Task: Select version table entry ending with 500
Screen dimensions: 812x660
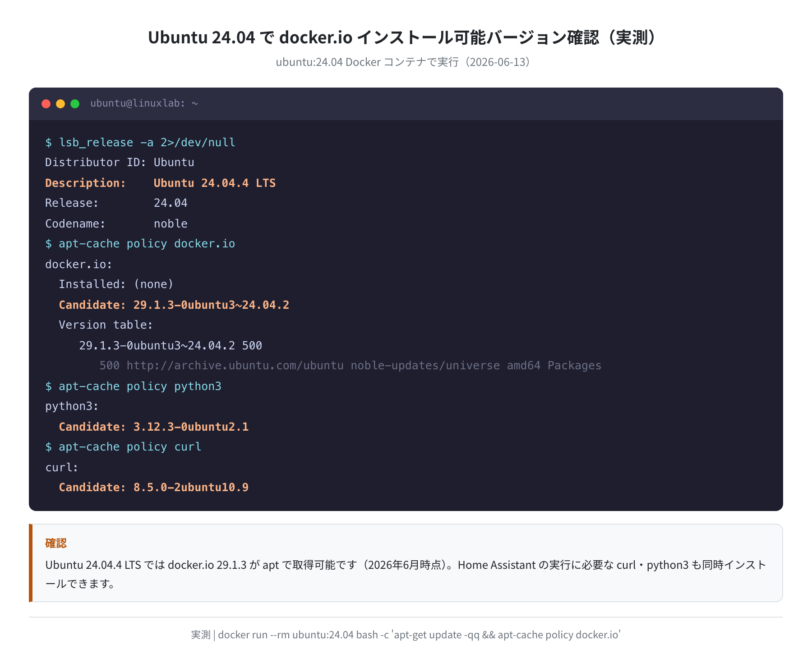Action: pos(171,345)
